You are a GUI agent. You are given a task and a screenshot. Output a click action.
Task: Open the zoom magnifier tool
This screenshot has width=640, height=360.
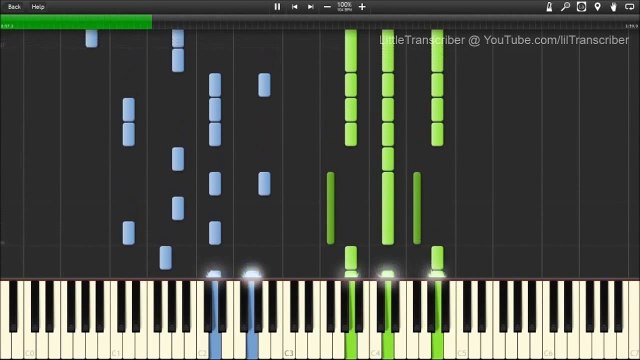click(x=565, y=7)
